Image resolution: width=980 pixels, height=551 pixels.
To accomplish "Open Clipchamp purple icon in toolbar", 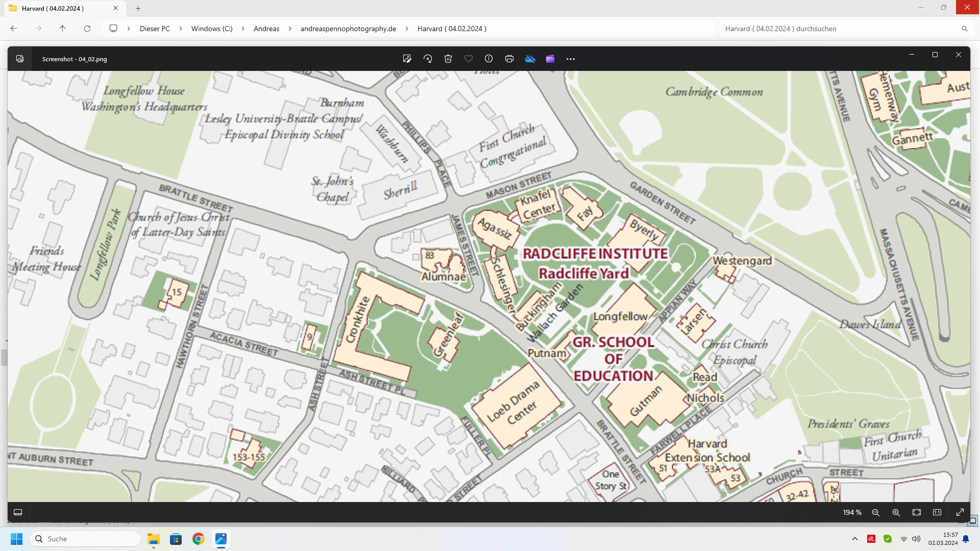I will pyautogui.click(x=550, y=59).
